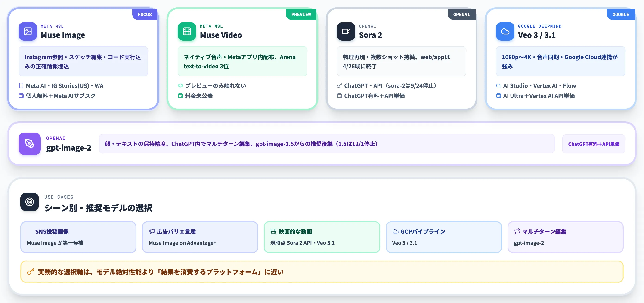Click wallet icon beside 料金未公表
The width and height of the screenshot is (644, 303).
[180, 96]
